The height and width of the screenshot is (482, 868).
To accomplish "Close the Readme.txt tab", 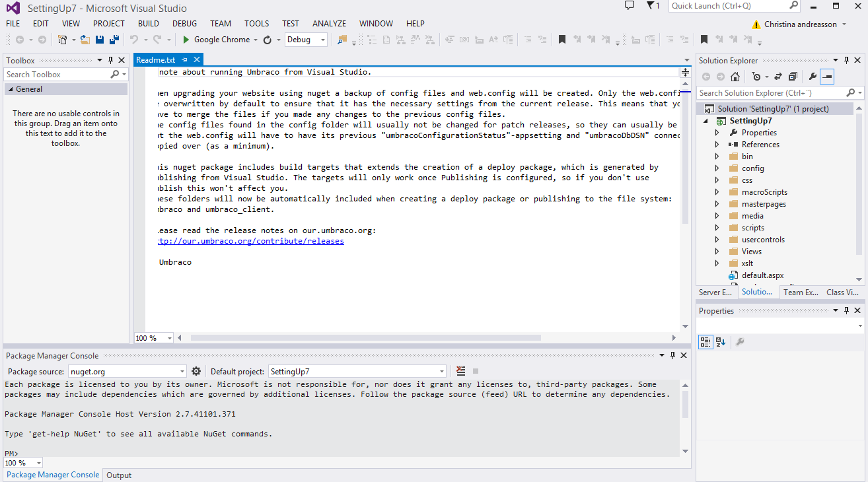I will point(196,60).
